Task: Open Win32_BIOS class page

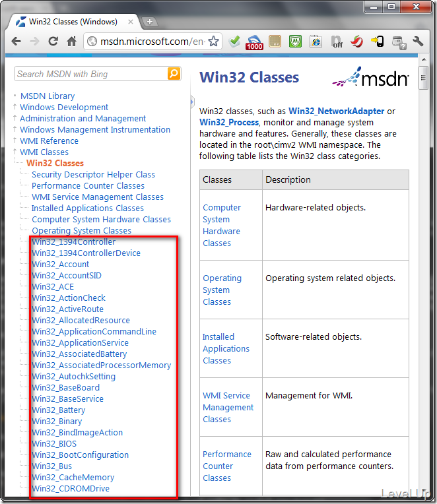Action: tap(53, 444)
